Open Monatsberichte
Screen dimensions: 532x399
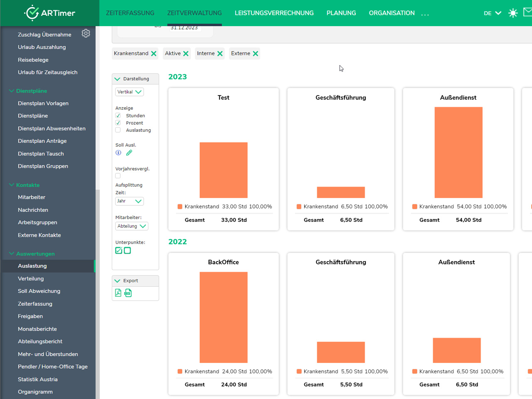coord(37,329)
